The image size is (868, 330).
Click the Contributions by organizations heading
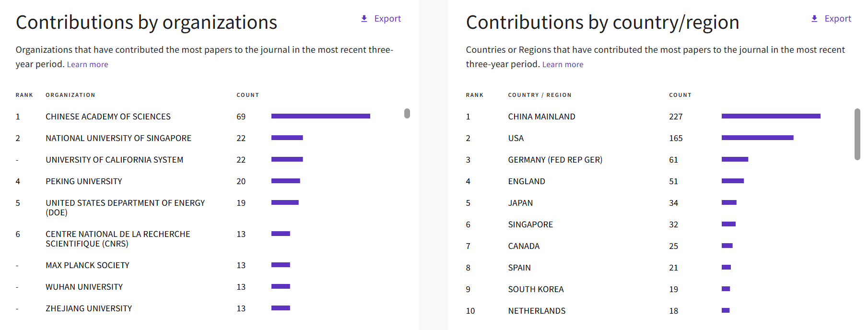(x=146, y=23)
